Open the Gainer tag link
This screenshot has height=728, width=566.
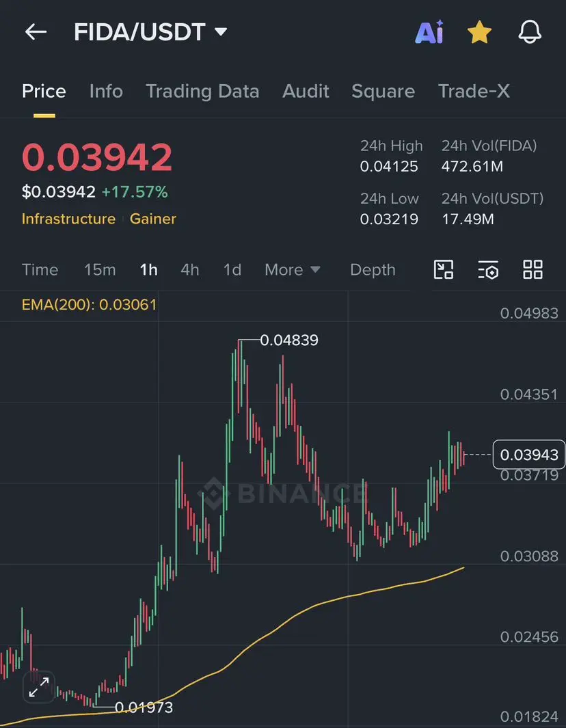coord(152,219)
